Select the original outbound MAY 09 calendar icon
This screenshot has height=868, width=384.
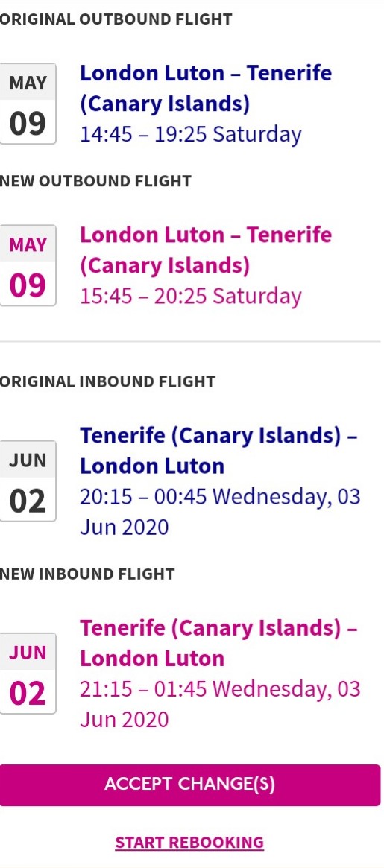click(28, 104)
